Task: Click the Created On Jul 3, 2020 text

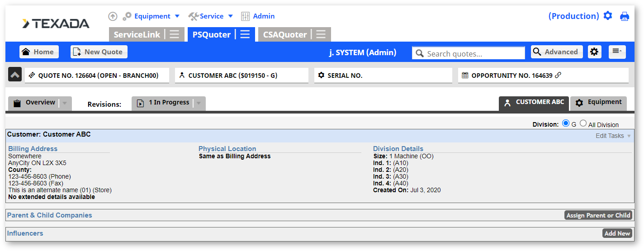Action: [x=407, y=190]
